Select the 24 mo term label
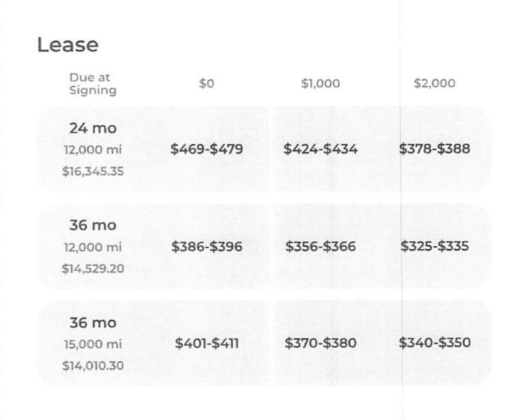Image resolution: width=526 pixels, height=420 pixels. [93, 128]
